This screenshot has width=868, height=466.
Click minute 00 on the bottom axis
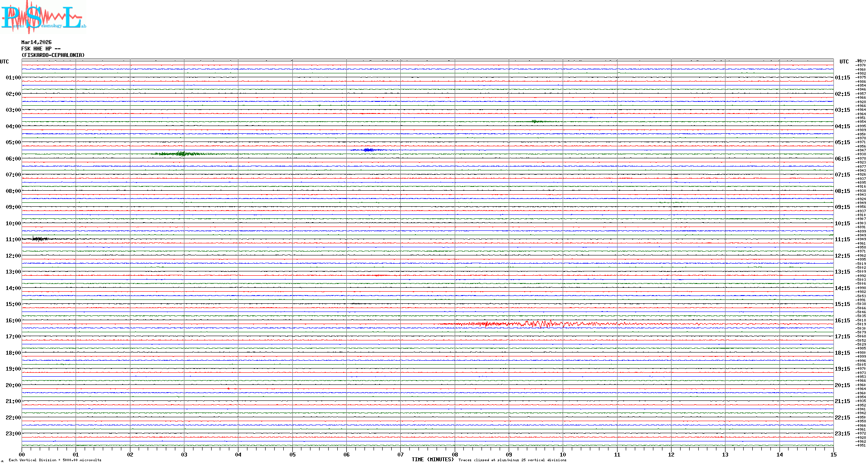pyautogui.click(x=22, y=454)
